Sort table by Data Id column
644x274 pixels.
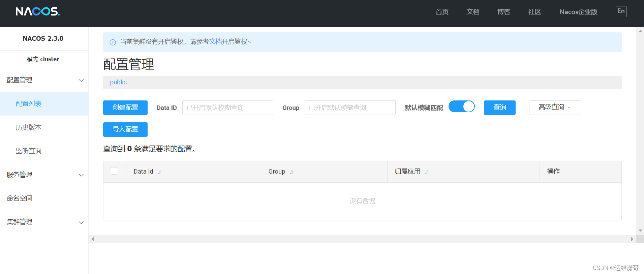pos(160,172)
